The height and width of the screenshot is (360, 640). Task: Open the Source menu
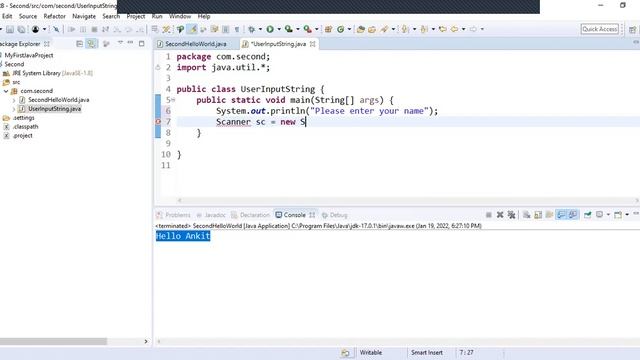tap(28, 16)
